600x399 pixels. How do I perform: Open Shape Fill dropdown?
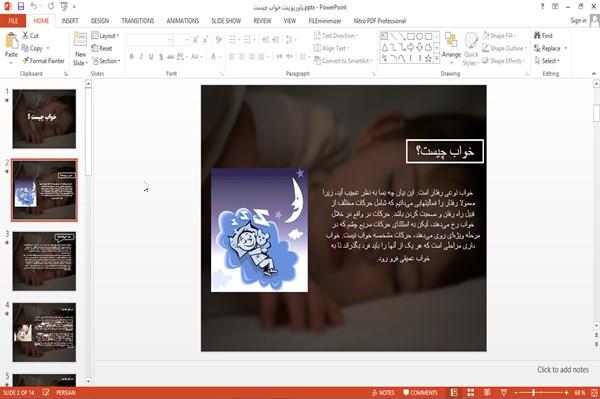[x=499, y=36]
